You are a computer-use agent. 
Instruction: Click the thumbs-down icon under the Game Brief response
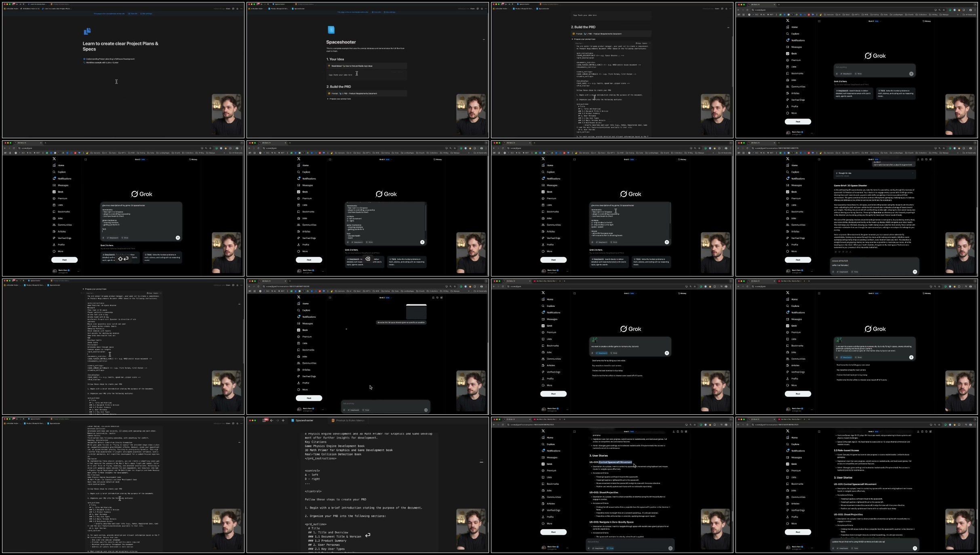839,252
